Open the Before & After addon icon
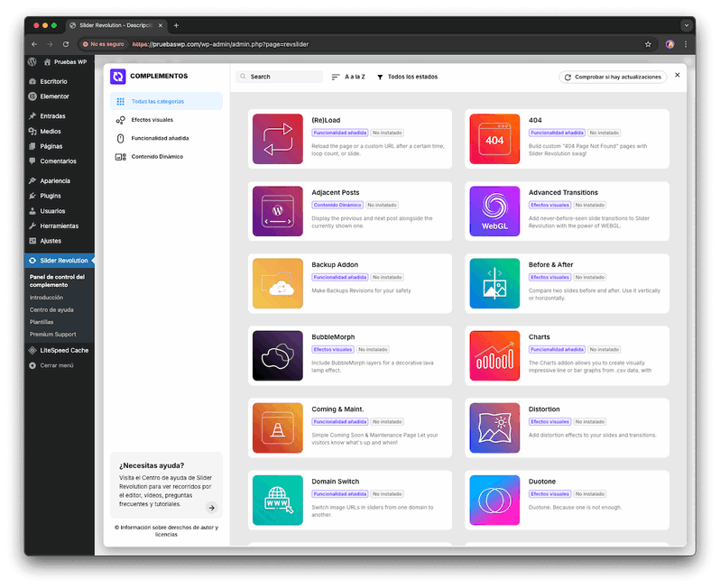This screenshot has width=720, height=588. pos(494,283)
